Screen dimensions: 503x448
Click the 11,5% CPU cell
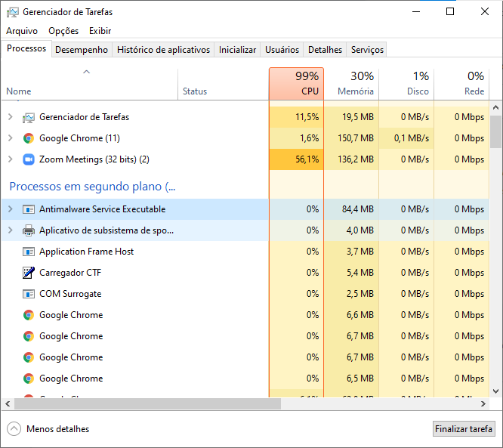pos(296,117)
